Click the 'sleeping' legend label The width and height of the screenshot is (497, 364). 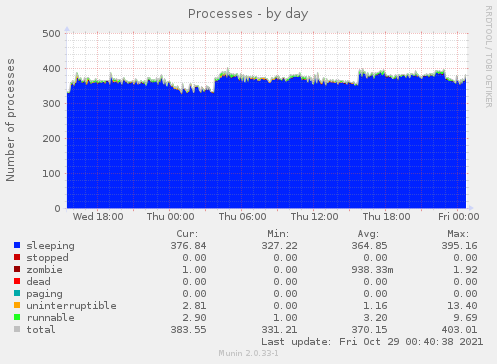[50, 246]
